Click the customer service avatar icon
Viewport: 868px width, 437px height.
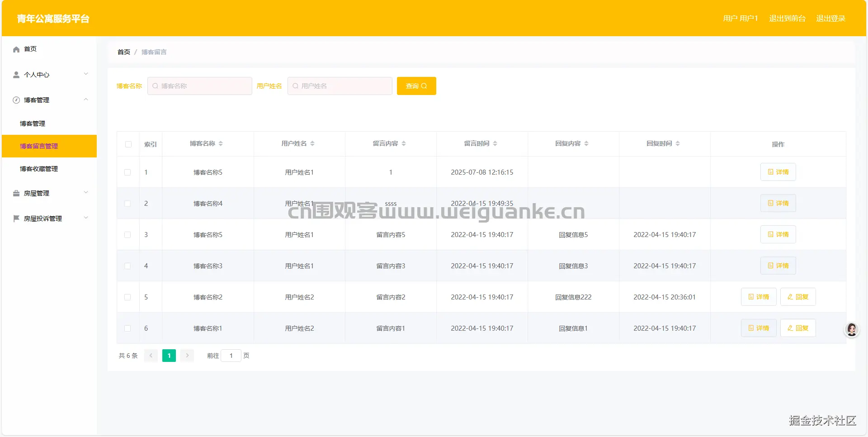852,329
